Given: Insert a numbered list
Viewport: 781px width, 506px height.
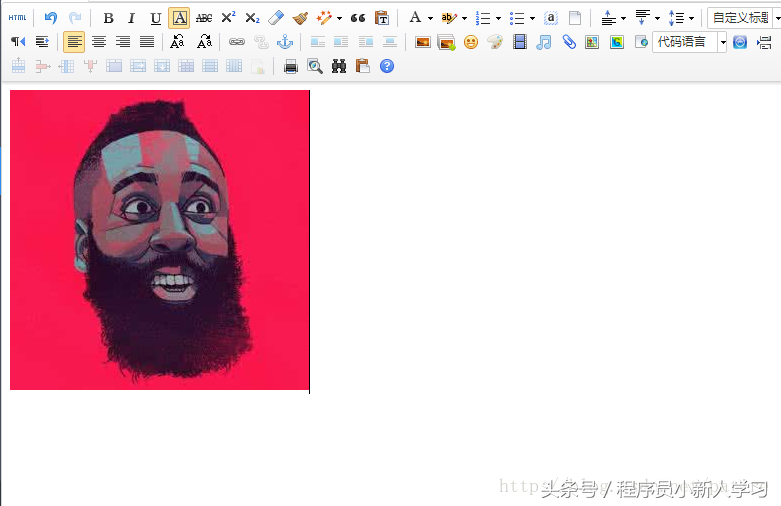Looking at the screenshot, I should 483,18.
